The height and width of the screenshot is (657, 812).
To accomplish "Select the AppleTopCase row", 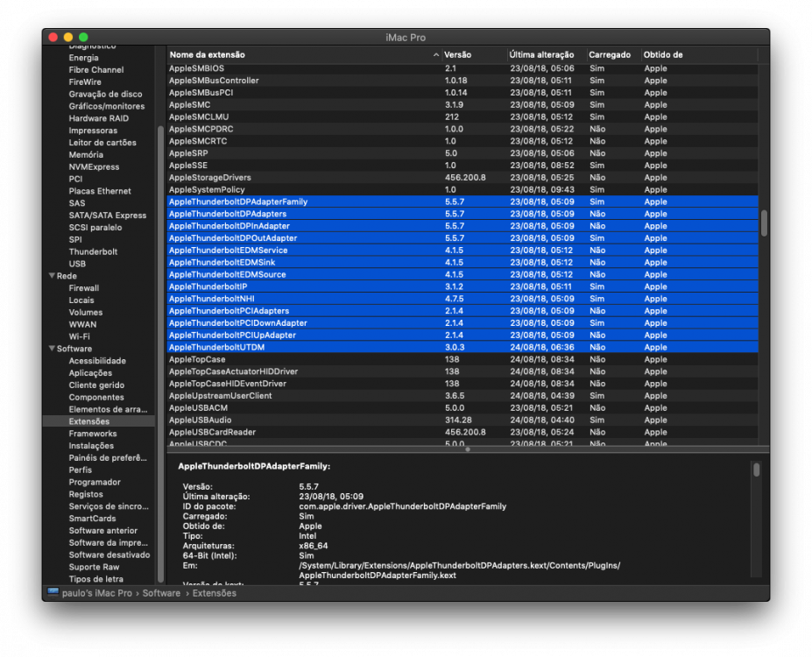I will click(462, 359).
